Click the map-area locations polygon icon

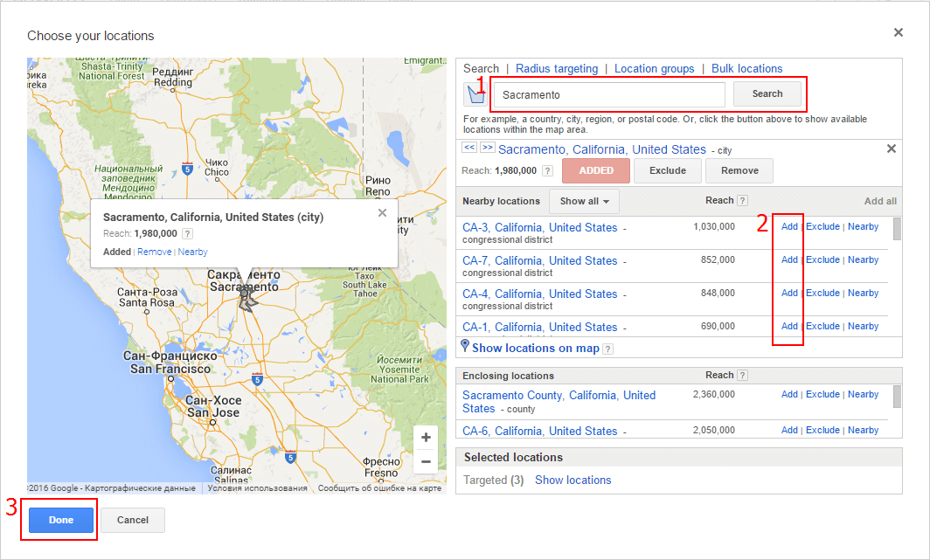[x=475, y=94]
